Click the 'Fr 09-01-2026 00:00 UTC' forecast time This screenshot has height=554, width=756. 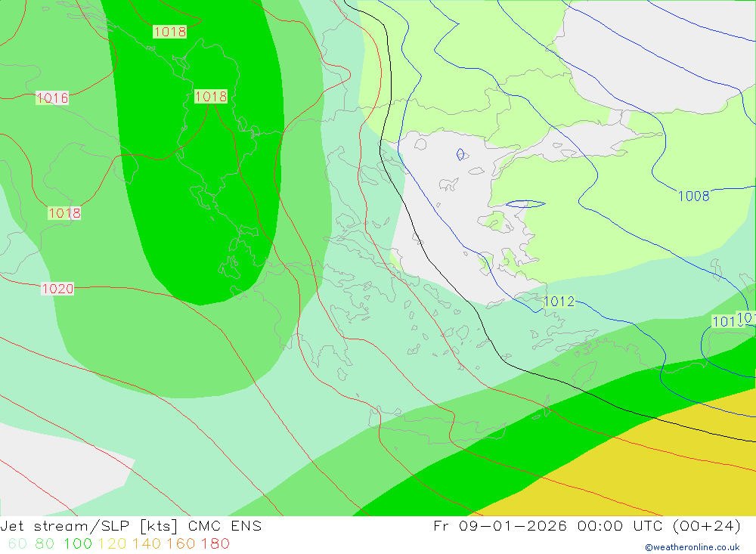(x=547, y=526)
